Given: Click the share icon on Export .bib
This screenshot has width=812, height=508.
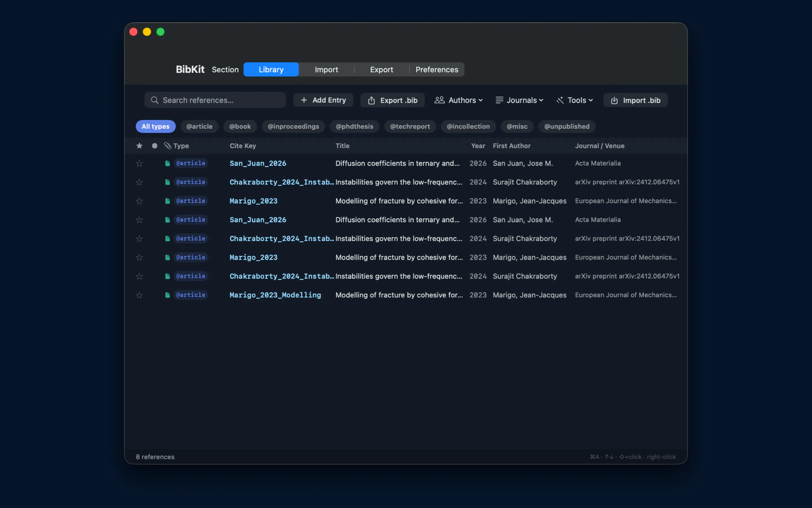Looking at the screenshot, I should pyautogui.click(x=371, y=100).
